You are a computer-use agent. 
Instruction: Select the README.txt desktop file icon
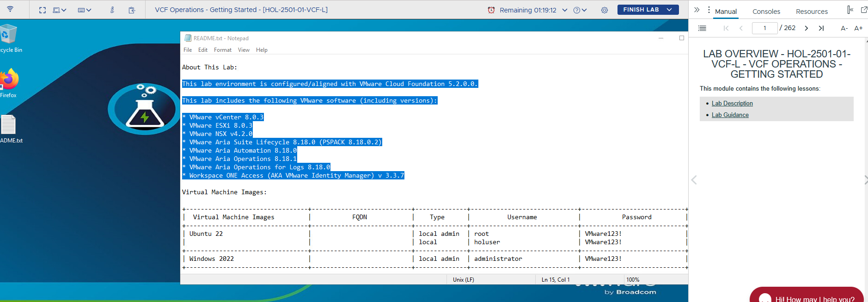click(8, 129)
